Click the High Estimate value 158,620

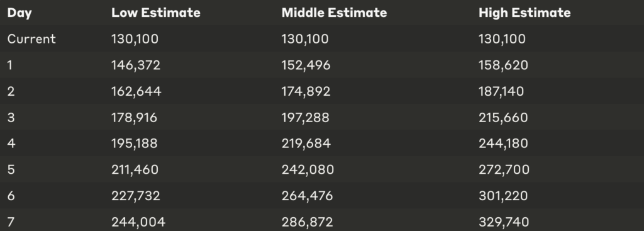click(503, 65)
